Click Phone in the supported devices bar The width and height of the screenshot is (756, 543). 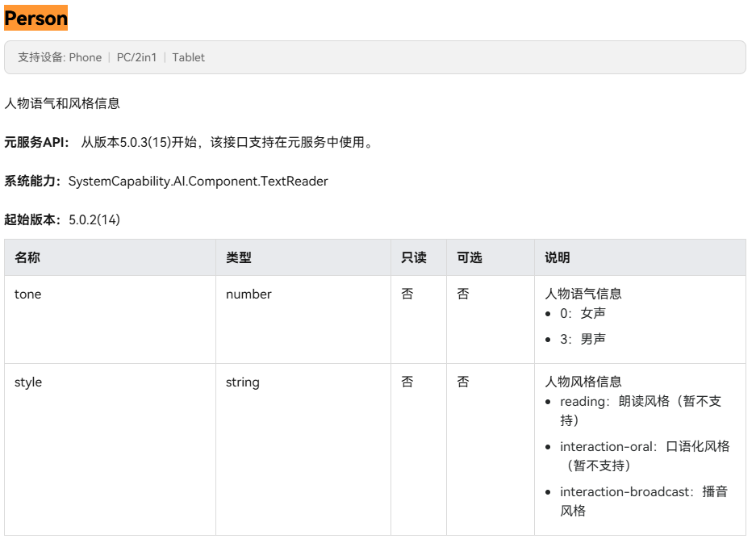[x=85, y=57]
